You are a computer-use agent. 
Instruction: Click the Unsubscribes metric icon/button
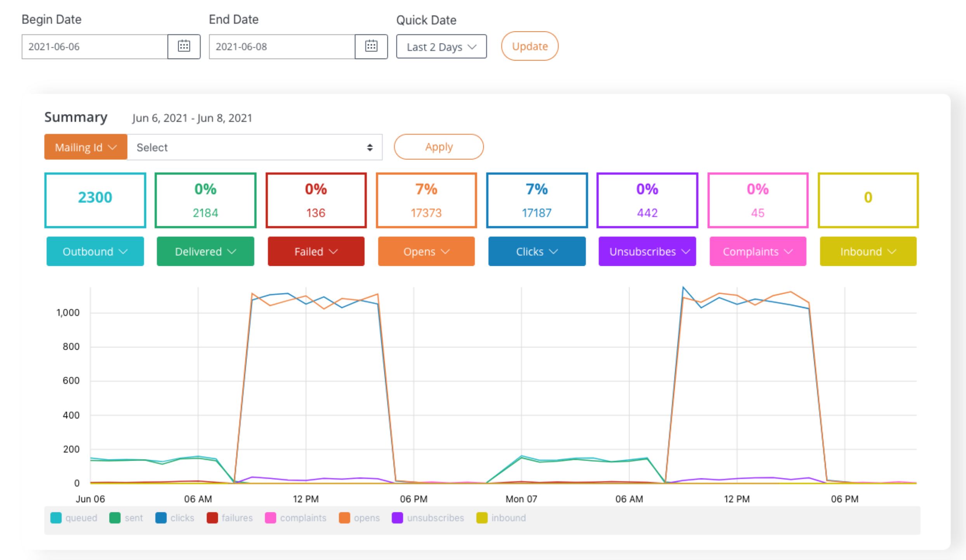point(647,251)
